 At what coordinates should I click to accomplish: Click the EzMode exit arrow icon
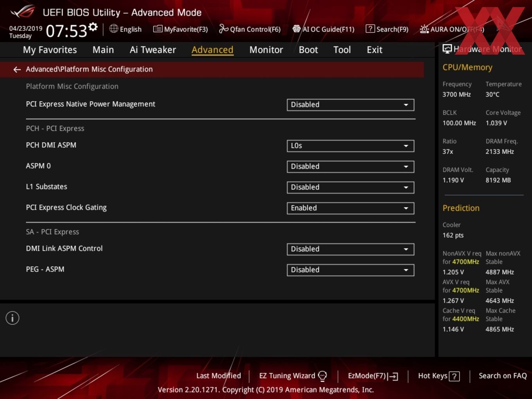(393, 376)
